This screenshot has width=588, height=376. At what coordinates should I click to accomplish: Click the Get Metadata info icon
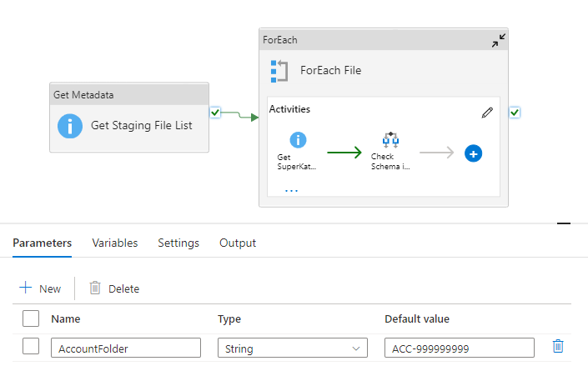70,126
